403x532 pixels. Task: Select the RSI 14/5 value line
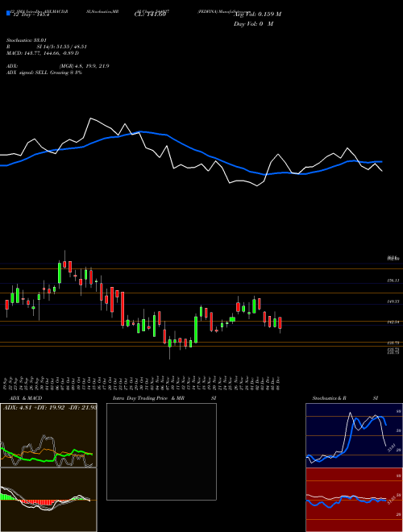coord(47,47)
